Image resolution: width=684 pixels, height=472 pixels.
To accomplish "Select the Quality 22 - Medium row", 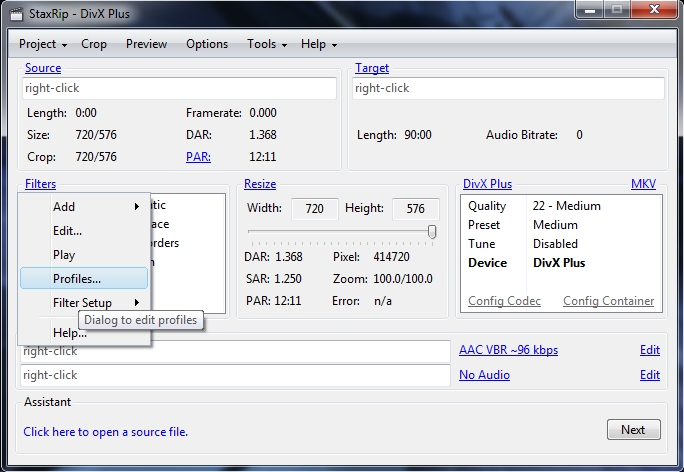I will pyautogui.click(x=561, y=206).
